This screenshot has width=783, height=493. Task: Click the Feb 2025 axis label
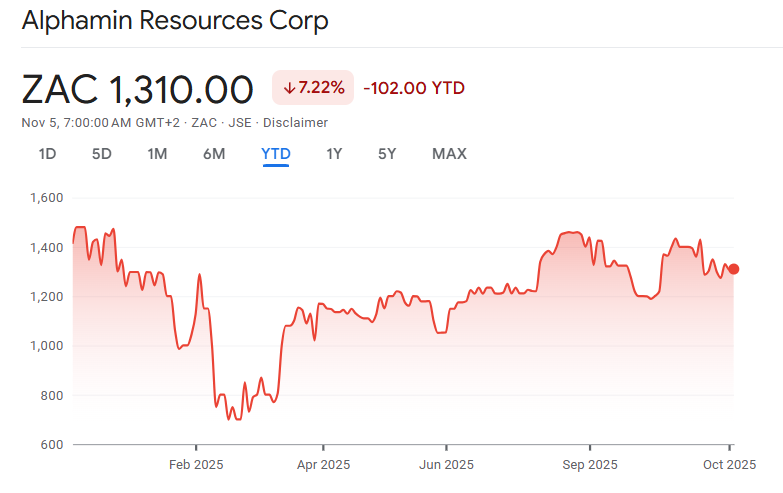pyautogui.click(x=196, y=464)
